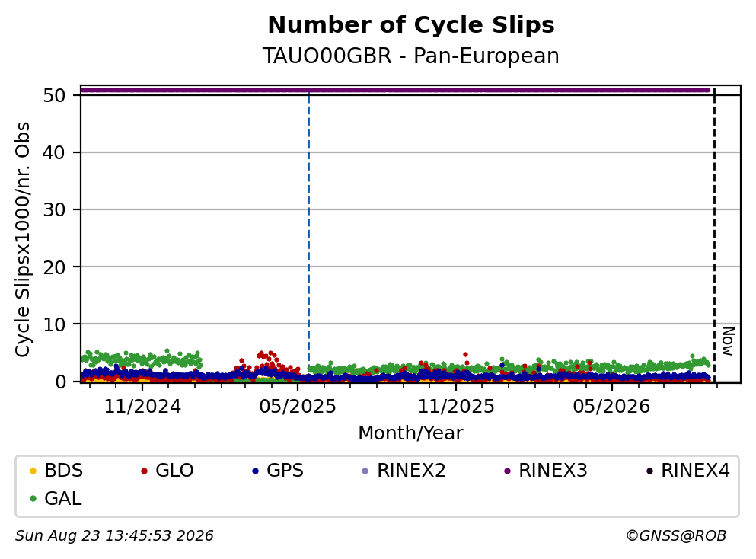Image resolution: width=756 pixels, height=559 pixels.
Task: Click the Number of Cycle Slips title
Action: click(411, 25)
